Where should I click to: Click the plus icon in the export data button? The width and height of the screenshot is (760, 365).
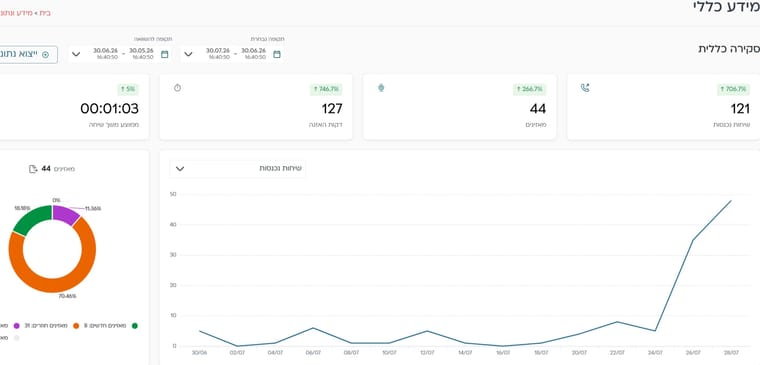46,55
